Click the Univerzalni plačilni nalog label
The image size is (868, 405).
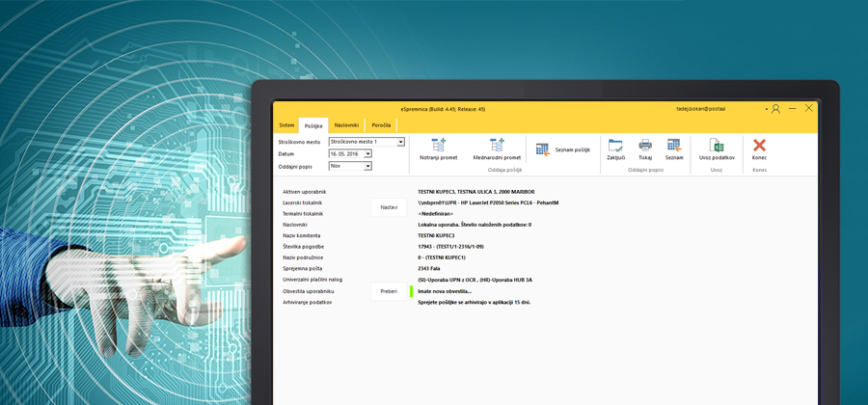click(312, 280)
